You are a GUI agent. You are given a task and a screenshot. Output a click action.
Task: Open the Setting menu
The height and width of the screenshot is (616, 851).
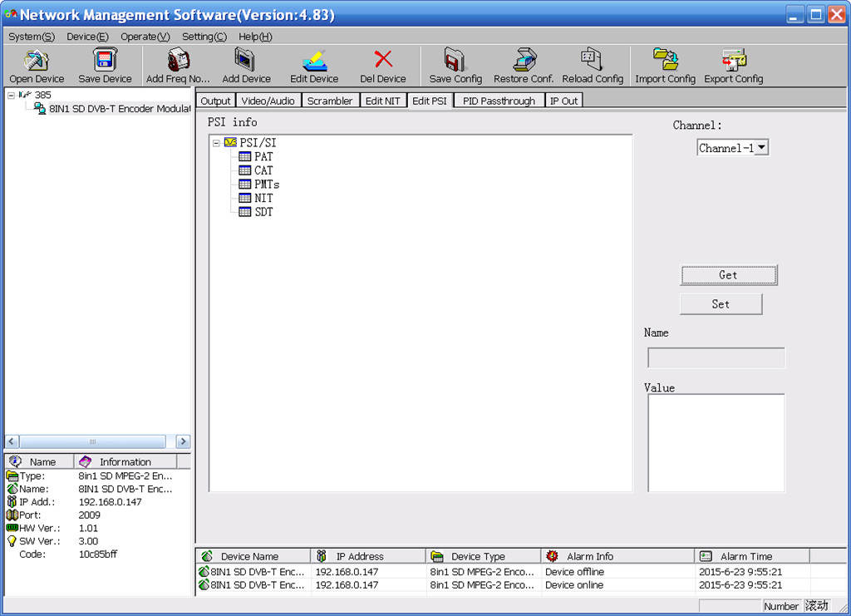click(204, 37)
